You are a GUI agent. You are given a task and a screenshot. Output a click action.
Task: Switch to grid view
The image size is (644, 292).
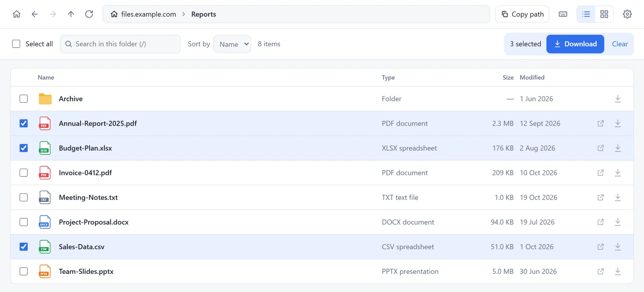(604, 14)
